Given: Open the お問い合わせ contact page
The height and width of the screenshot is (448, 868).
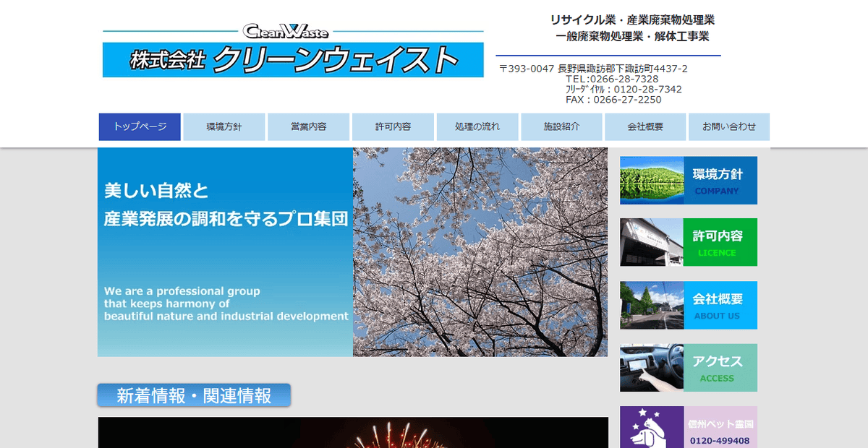Looking at the screenshot, I should click(728, 126).
